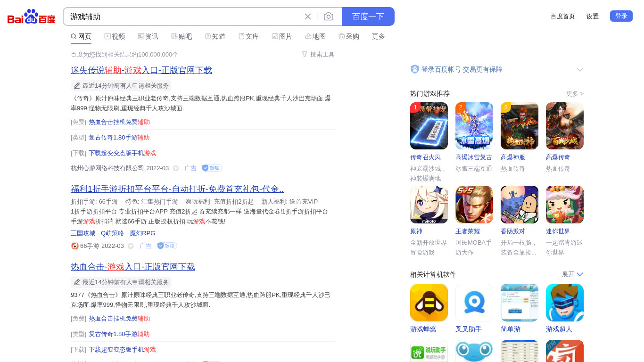The image size is (644, 362).
Task: Open 游戏超人 software icon
Action: (x=565, y=303)
